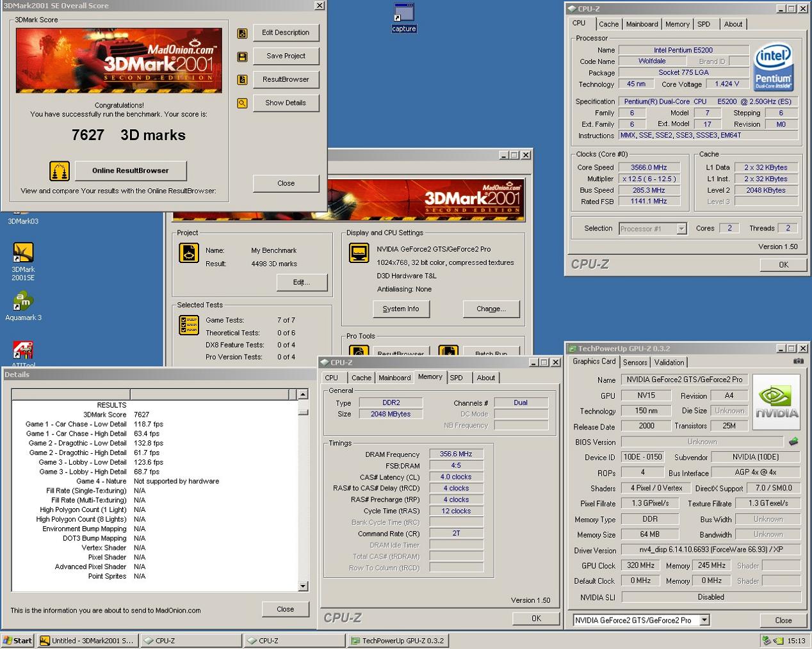Screen dimensions: 812x649
Task: Click OK in the top CPU-Z window
Action: click(783, 265)
